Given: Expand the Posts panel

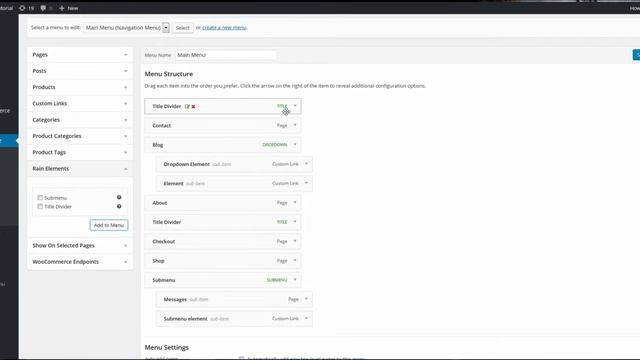Looking at the screenshot, I should point(80,71).
